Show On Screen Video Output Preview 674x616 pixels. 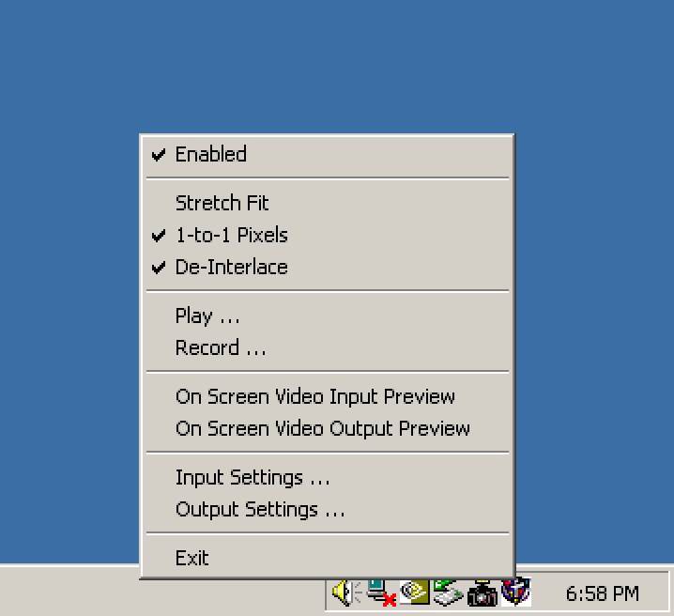(327, 428)
